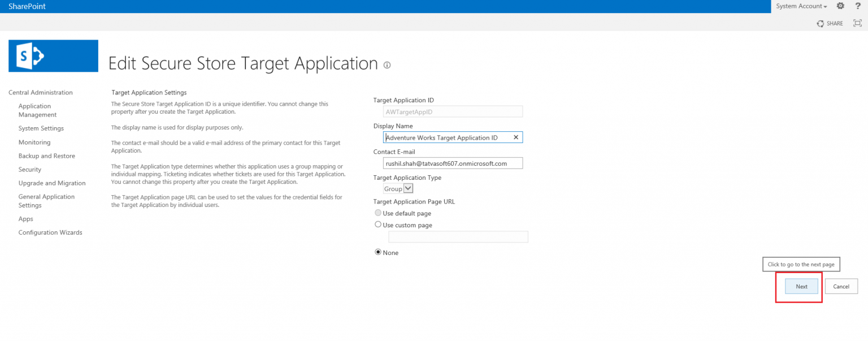Viewport: 868px width, 341px height.
Task: Click the SHARE icon
Action: click(x=830, y=23)
